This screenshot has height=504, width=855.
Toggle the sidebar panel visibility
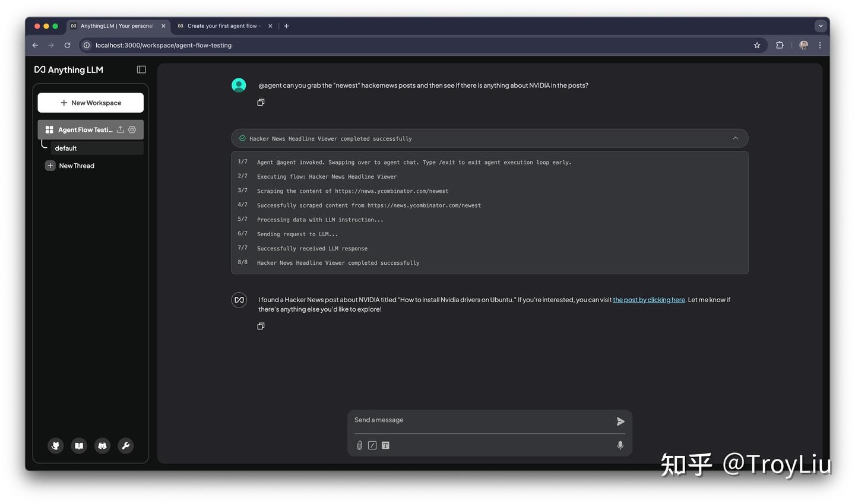[141, 69]
